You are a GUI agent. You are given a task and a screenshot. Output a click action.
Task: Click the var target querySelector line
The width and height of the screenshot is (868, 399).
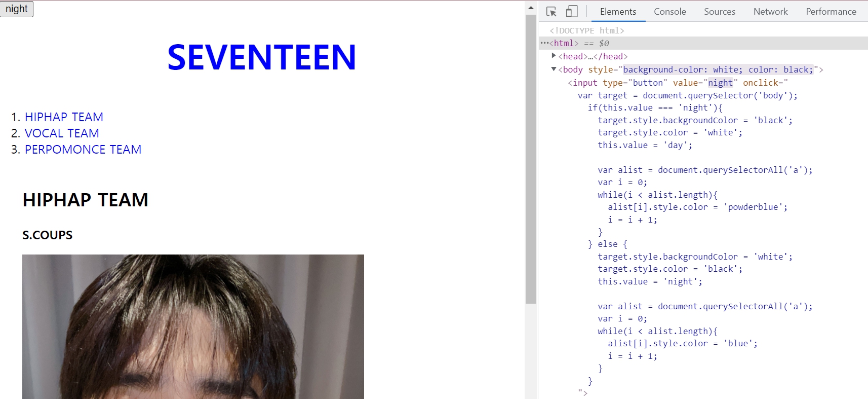(687, 95)
